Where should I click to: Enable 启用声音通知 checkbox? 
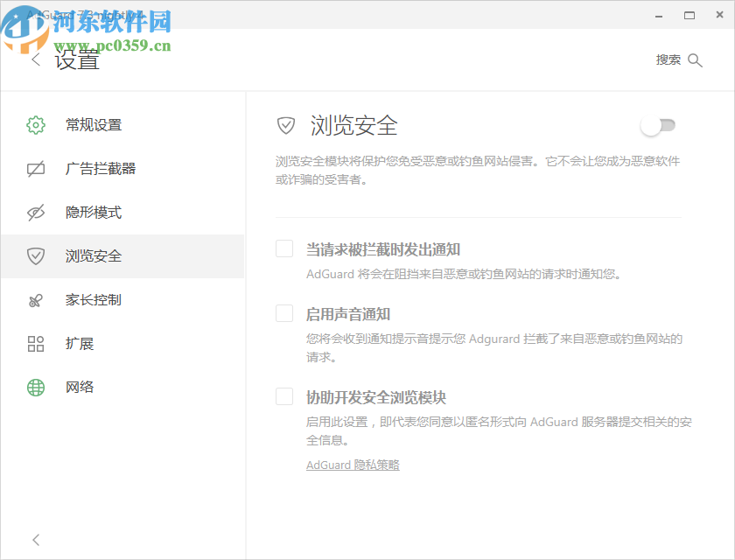tap(283, 312)
